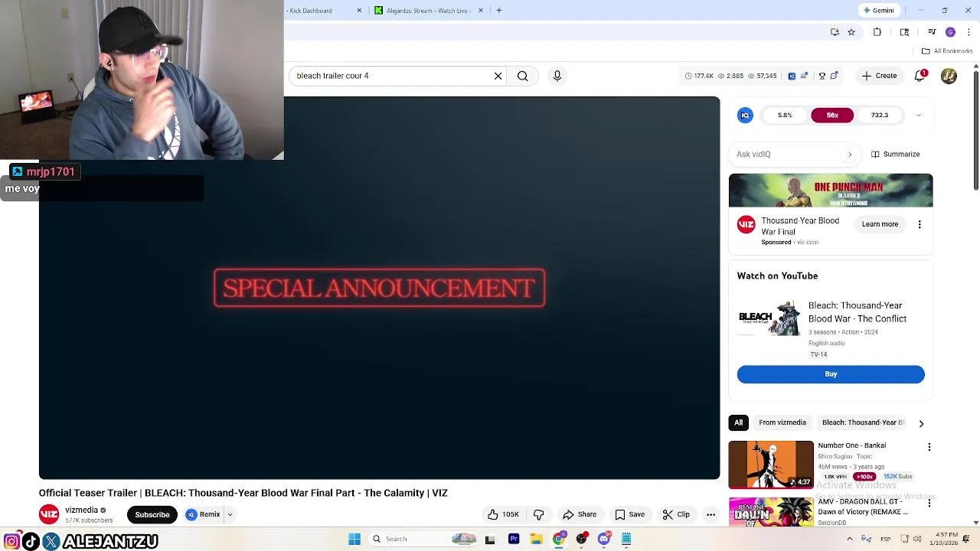This screenshot has width=980, height=551.
Task: Open Chrome extensions puzzle icon
Action: tap(877, 32)
